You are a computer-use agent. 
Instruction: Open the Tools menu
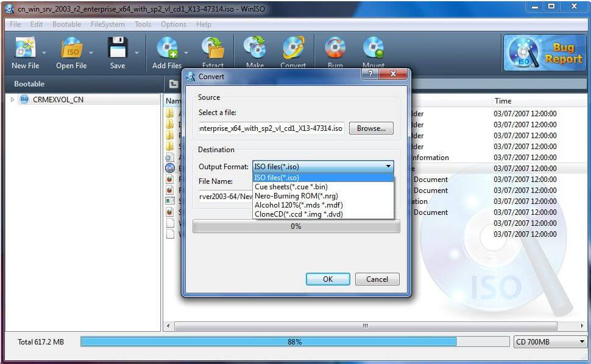point(143,24)
